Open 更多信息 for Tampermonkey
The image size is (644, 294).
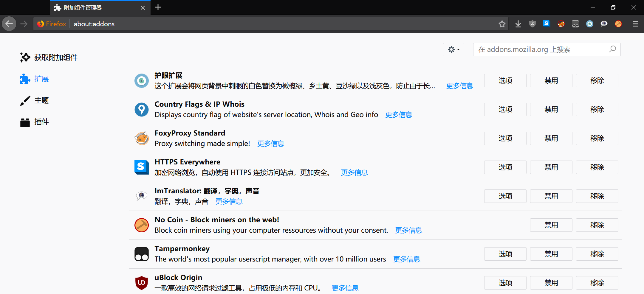click(x=407, y=259)
